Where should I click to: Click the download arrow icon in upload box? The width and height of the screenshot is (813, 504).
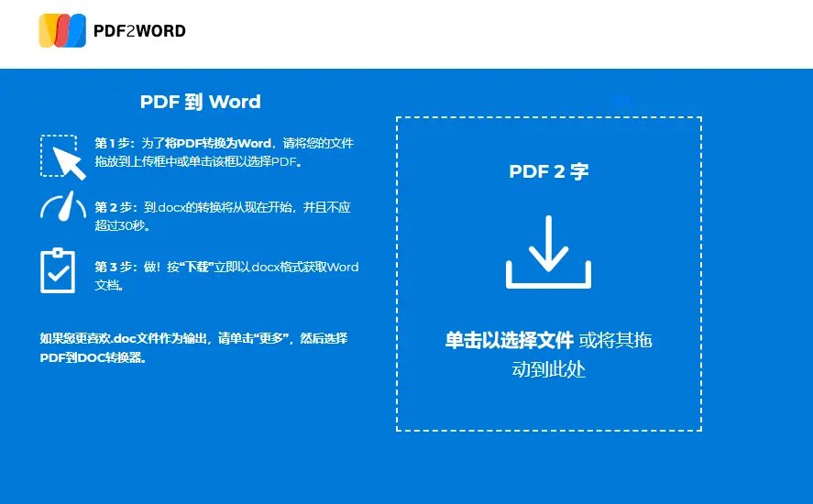(x=548, y=252)
